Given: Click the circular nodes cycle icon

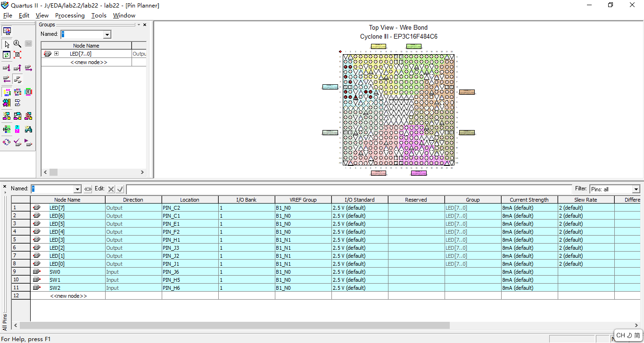Looking at the screenshot, I should click(7, 142).
